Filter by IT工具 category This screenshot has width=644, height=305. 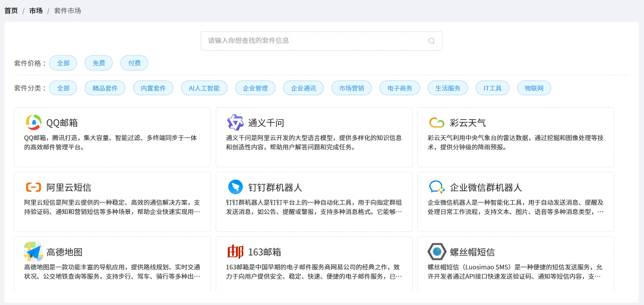pos(492,88)
